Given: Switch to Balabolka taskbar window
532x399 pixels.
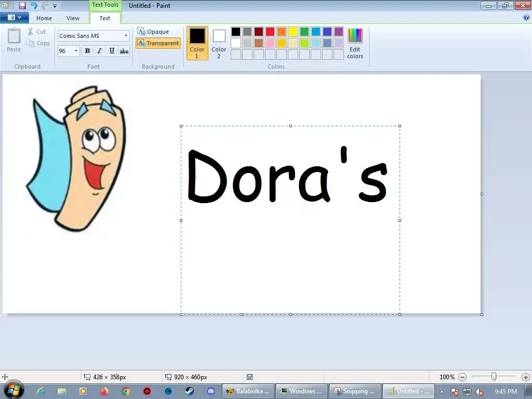Looking at the screenshot, I should tap(248, 391).
